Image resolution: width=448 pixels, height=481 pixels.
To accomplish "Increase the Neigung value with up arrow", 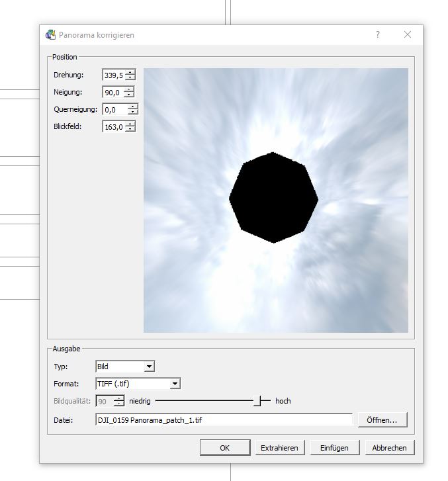I will click(128, 90).
